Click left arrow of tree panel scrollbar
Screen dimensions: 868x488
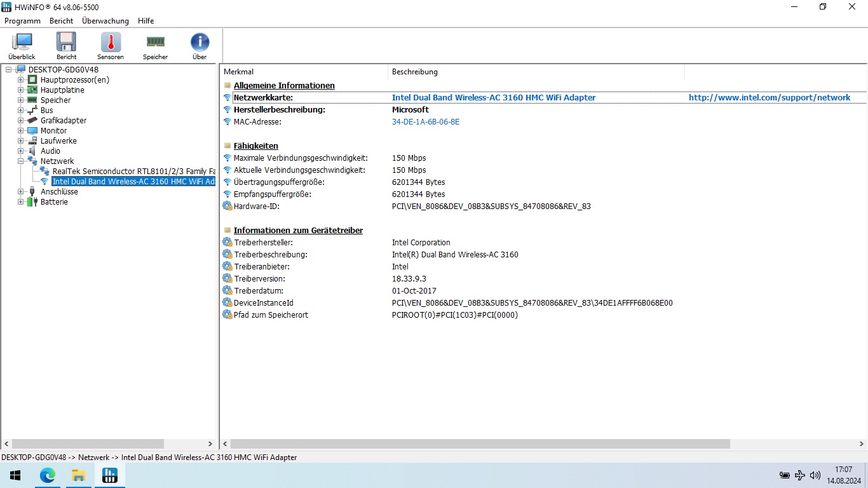point(6,444)
